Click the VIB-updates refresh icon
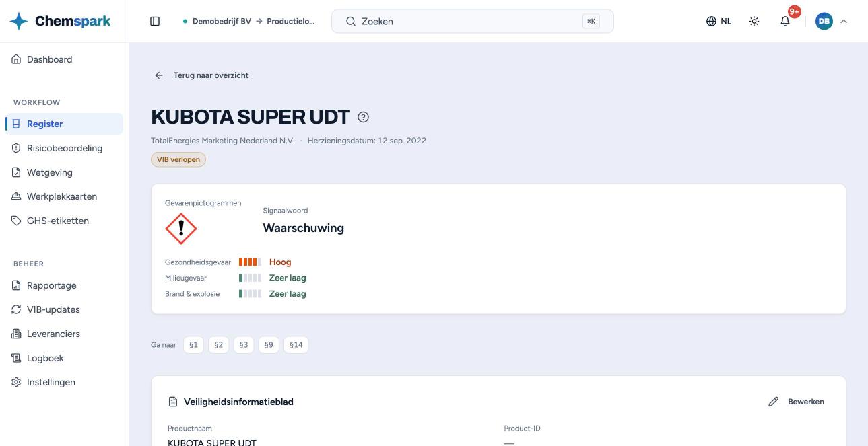Image resolution: width=868 pixels, height=446 pixels. tap(17, 309)
